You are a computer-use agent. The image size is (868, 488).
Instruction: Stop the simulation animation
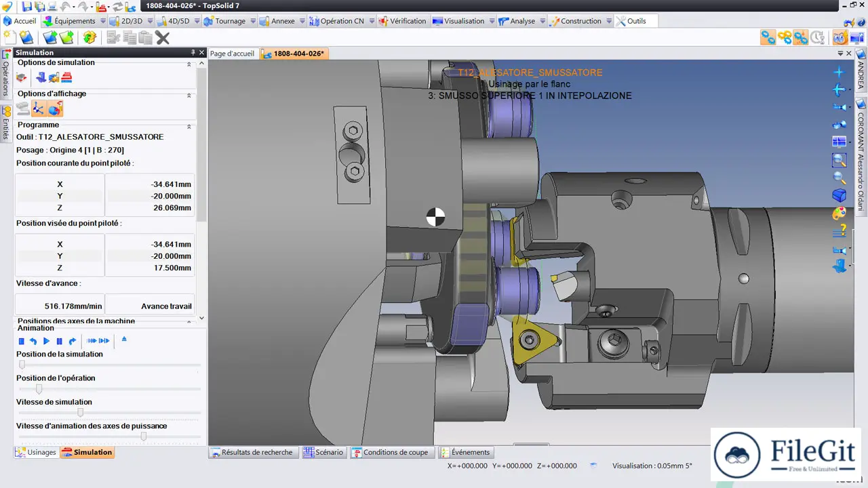pyautogui.click(x=21, y=341)
